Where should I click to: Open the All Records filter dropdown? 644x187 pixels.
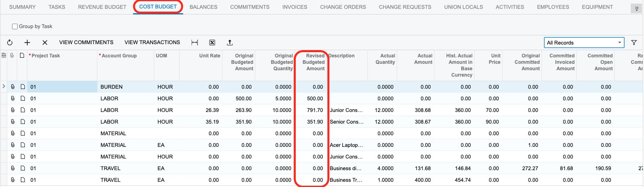point(584,43)
